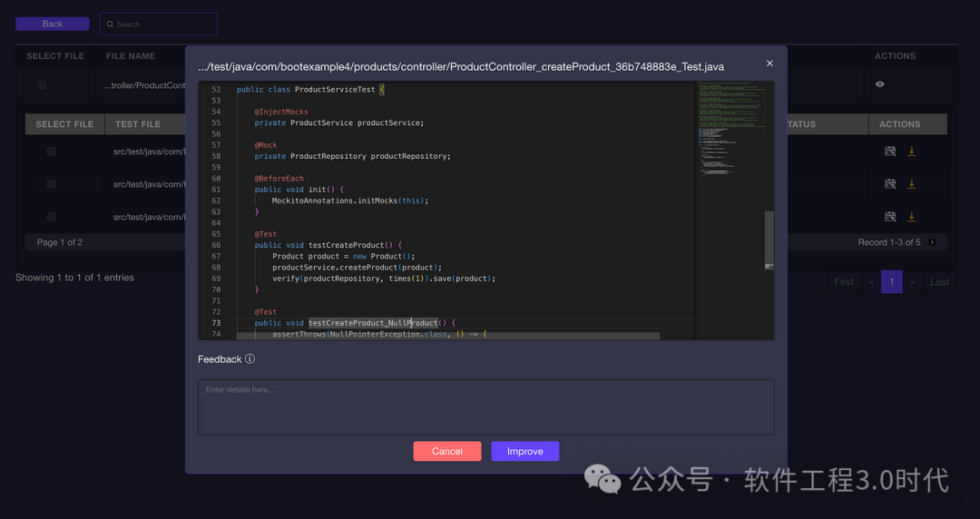980x519 pixels.
Task: Click the @Mock annotation on line 57
Action: tap(266, 145)
